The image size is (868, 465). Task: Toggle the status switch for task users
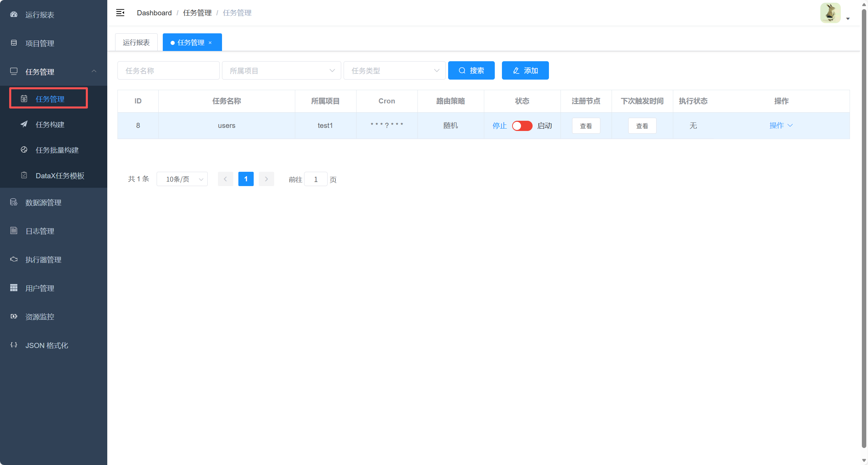pyautogui.click(x=522, y=126)
